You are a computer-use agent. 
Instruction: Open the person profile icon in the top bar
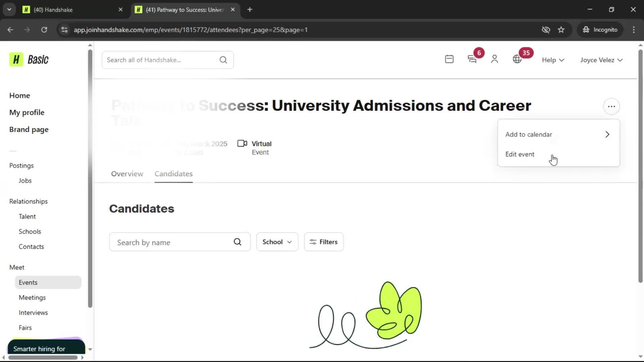(x=494, y=59)
